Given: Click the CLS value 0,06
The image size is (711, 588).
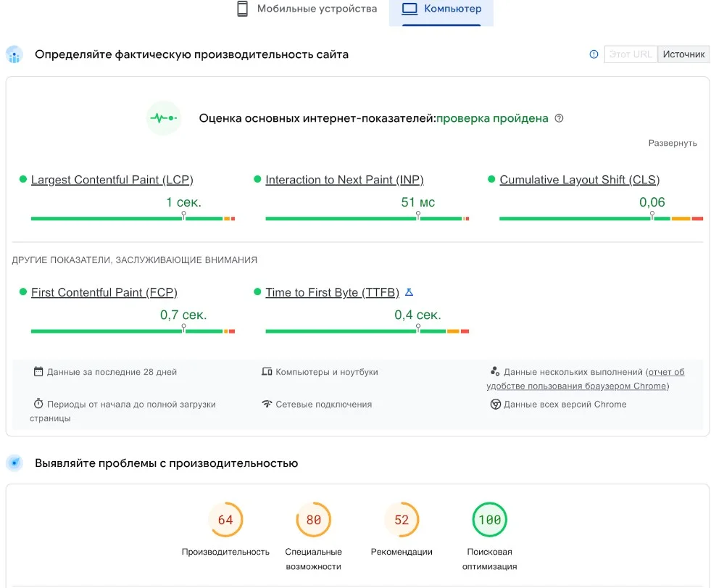Looking at the screenshot, I should 652,202.
